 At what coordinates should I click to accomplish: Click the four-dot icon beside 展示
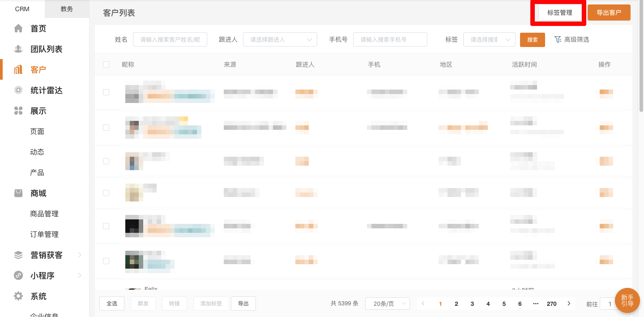click(x=18, y=111)
